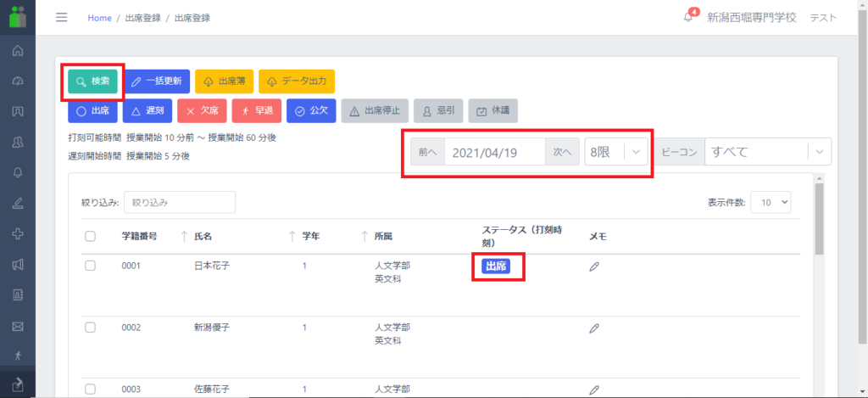The width and height of the screenshot is (868, 398).
Task: Click the 休講 button
Action: (493, 111)
